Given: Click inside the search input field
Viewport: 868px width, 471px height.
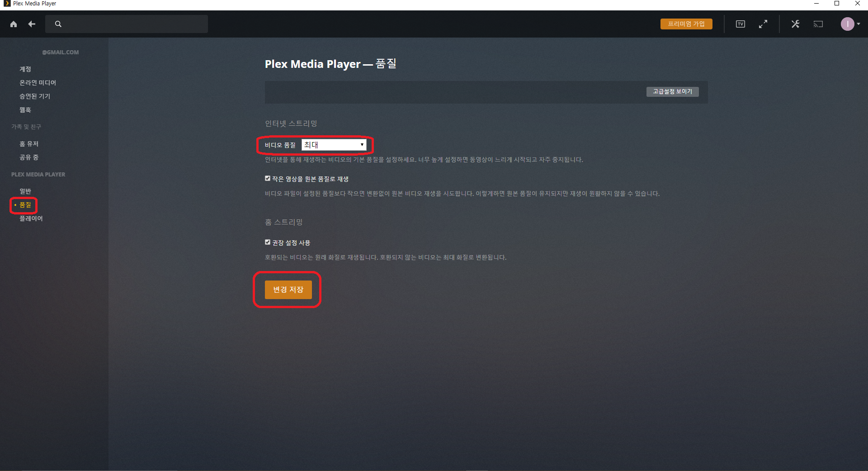Looking at the screenshot, I should click(x=127, y=24).
